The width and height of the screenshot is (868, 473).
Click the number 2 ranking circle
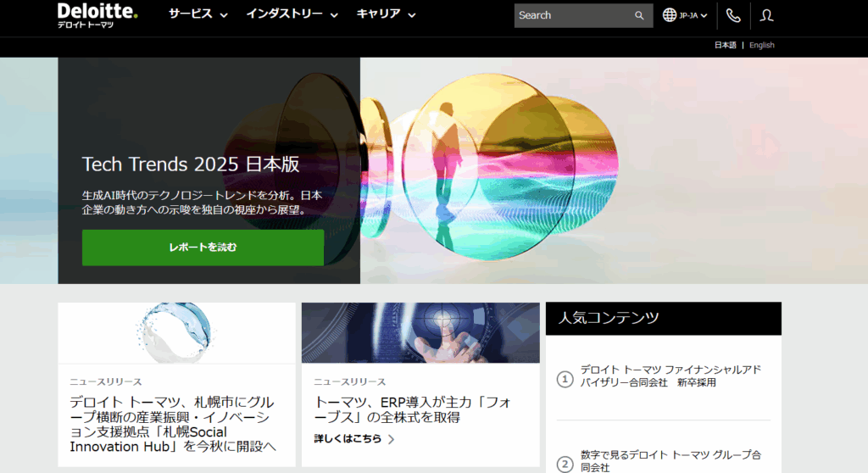(565, 465)
